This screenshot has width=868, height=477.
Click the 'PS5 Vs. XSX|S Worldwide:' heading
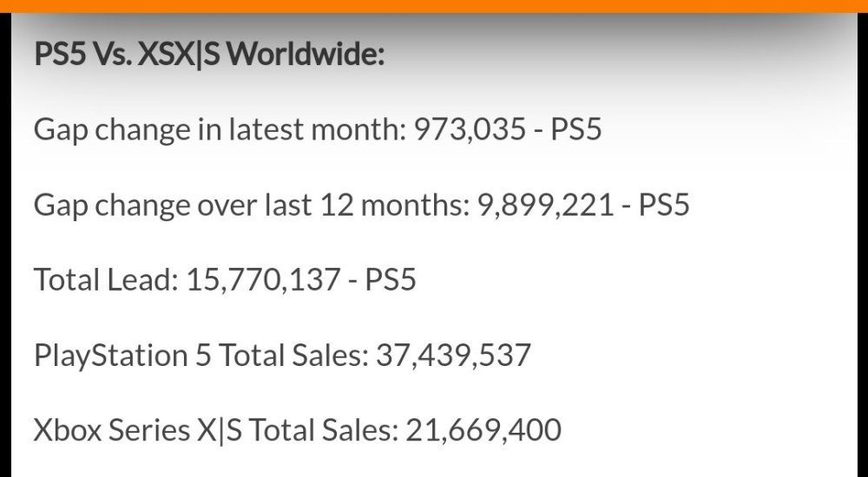[x=209, y=56]
